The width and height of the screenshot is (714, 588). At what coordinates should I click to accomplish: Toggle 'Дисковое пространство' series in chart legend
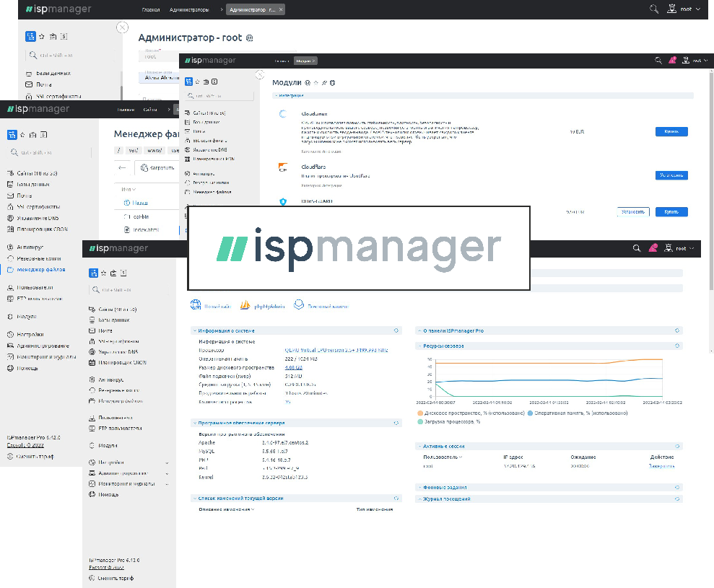tap(471, 413)
